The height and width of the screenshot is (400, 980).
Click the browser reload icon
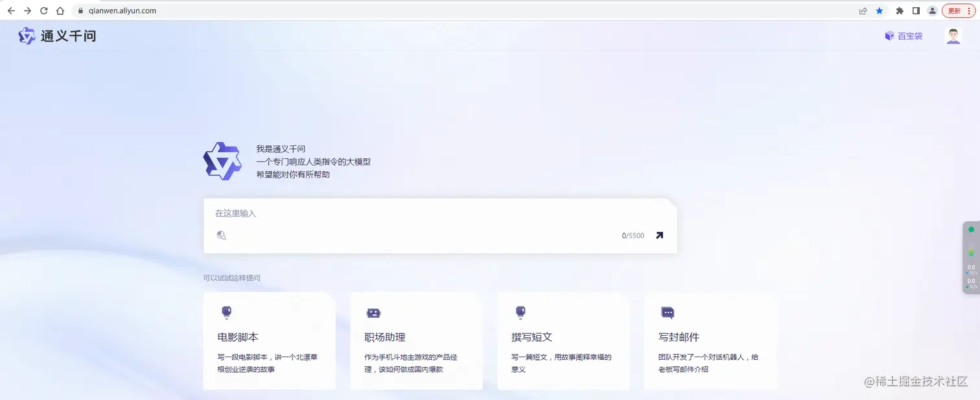pyautogui.click(x=43, y=10)
